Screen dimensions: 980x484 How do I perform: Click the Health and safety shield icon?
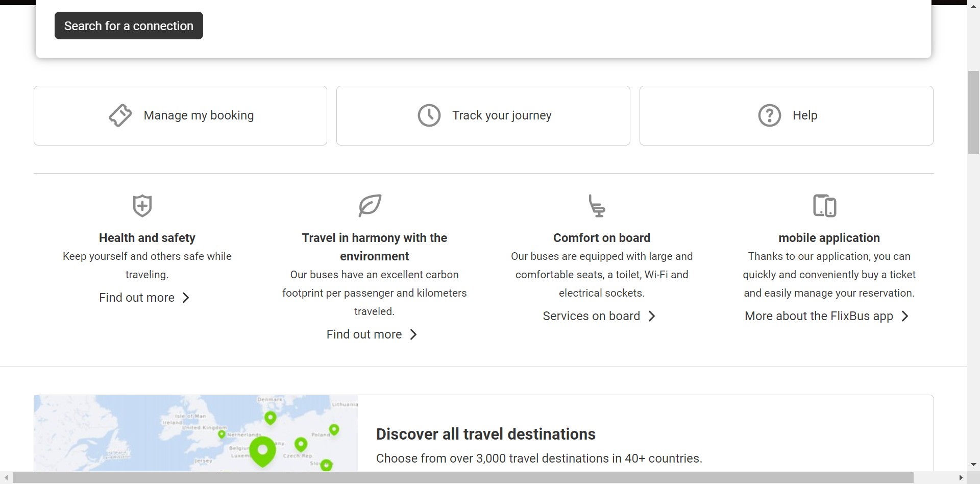pos(142,206)
